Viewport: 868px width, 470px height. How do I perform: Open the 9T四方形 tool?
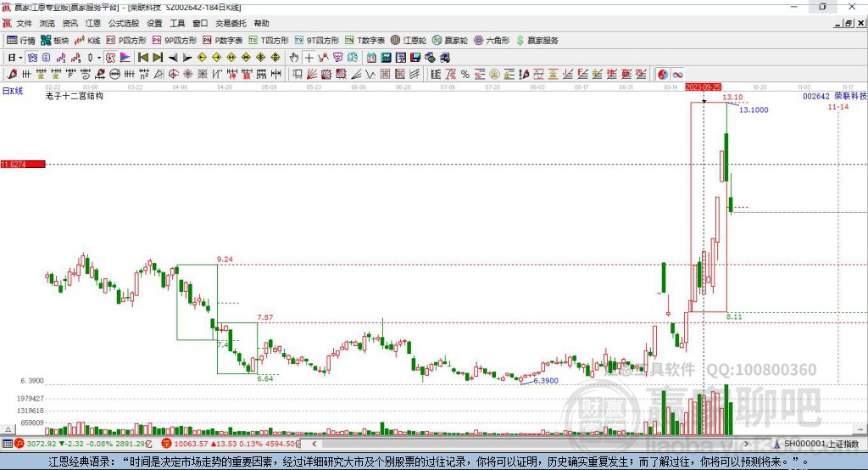(x=317, y=41)
